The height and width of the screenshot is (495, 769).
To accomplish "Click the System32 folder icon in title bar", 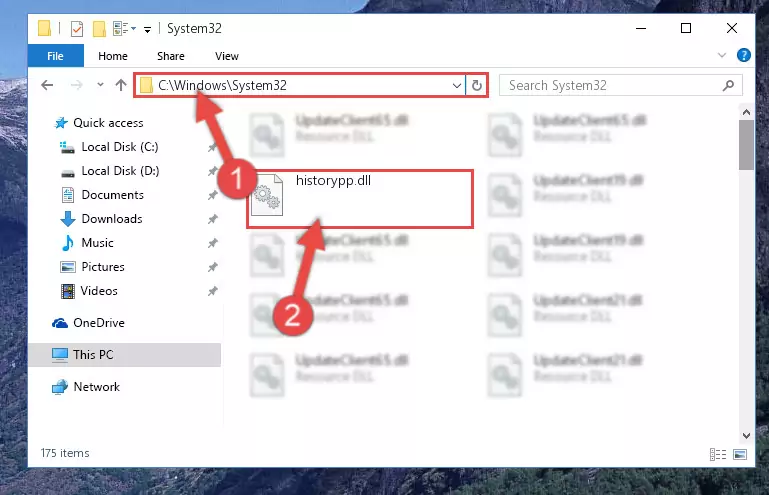I will click(44, 28).
